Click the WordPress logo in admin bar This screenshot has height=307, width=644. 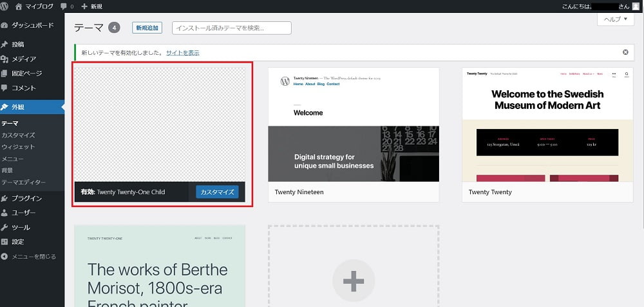5,6
